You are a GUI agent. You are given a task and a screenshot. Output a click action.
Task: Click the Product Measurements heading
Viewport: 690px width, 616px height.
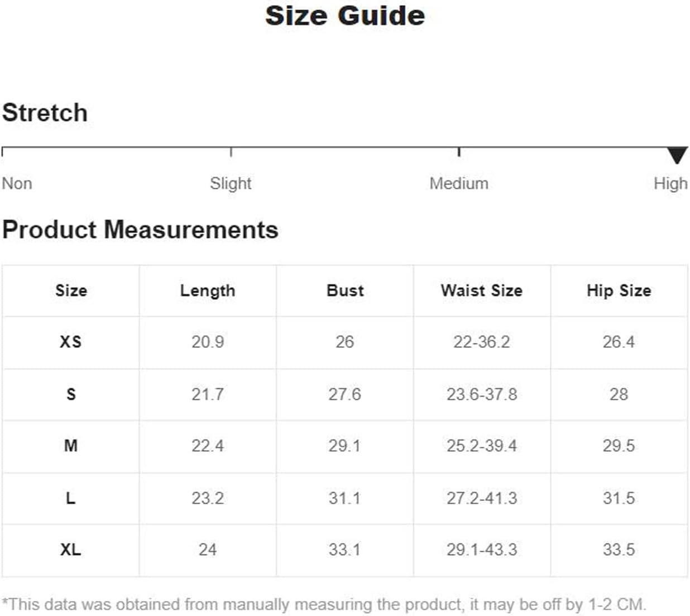click(140, 230)
